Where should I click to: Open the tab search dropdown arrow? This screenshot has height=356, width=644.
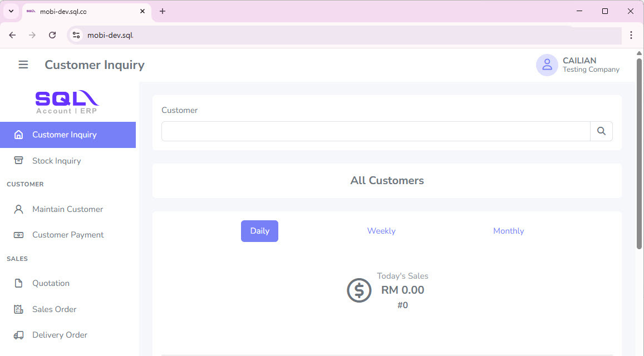point(11,12)
